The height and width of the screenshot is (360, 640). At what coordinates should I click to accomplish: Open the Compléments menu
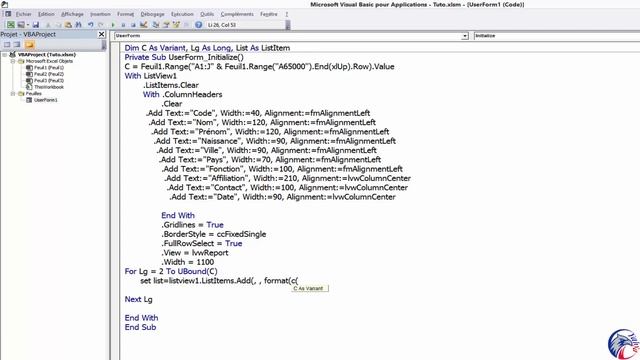click(x=237, y=14)
